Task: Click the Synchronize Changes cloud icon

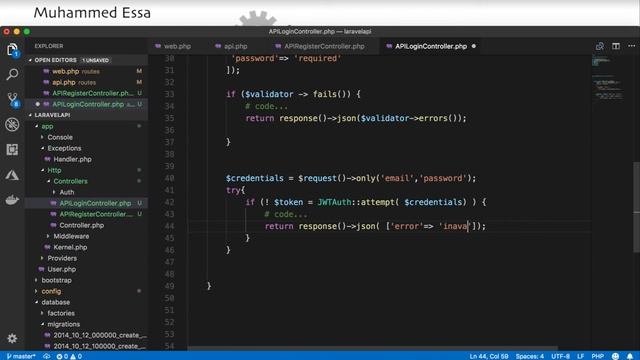Action: point(47,356)
